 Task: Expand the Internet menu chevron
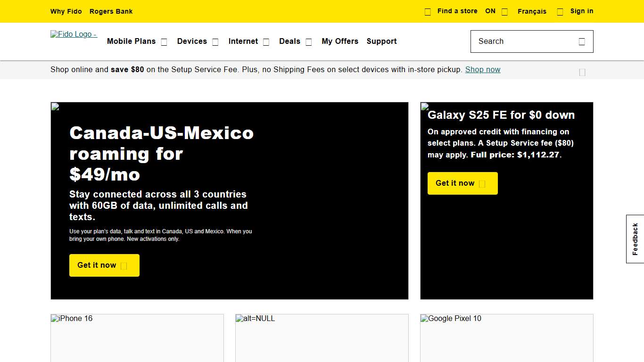coord(266,41)
